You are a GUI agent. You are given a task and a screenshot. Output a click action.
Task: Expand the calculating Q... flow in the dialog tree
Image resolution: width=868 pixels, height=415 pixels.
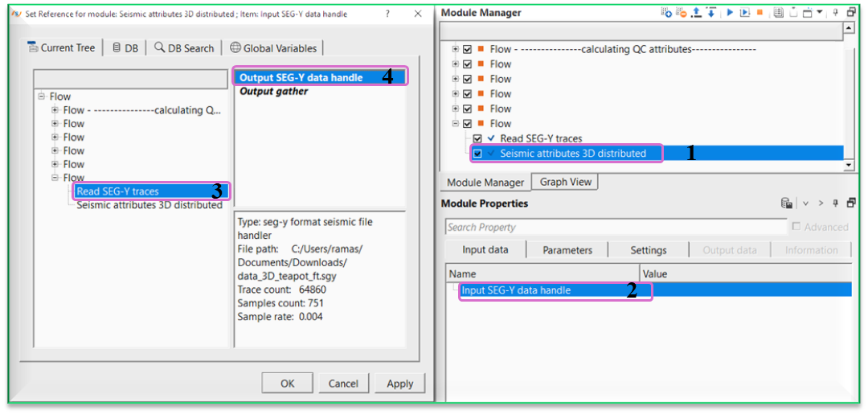click(55, 109)
